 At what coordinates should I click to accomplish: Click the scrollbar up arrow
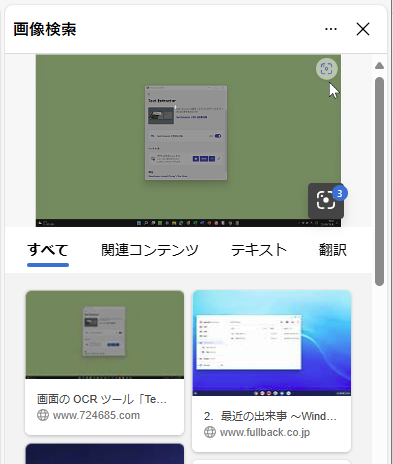[379, 65]
